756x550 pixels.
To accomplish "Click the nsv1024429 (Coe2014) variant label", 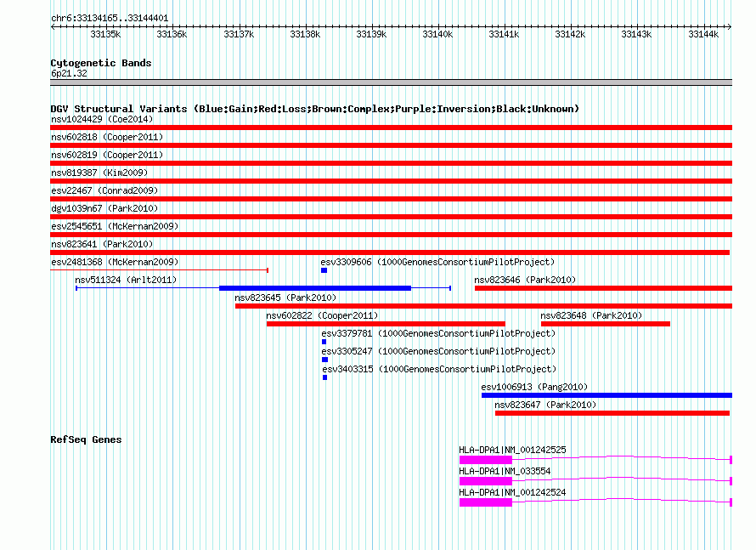I will pos(102,119).
